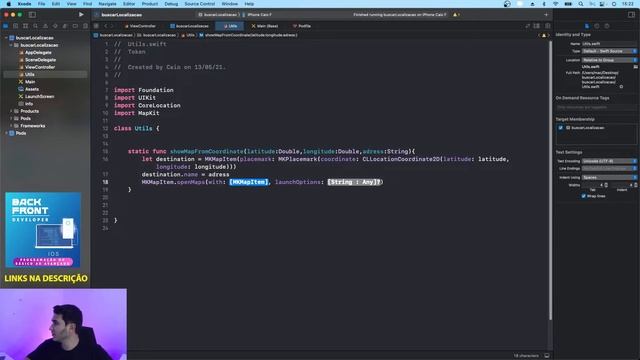
Task: Go forward with editor forward arrow
Action: [x=112, y=26]
